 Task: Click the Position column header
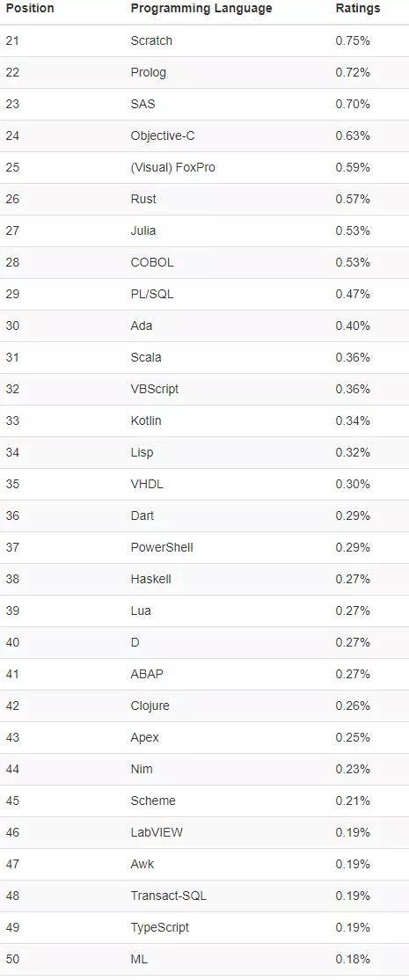(30, 9)
